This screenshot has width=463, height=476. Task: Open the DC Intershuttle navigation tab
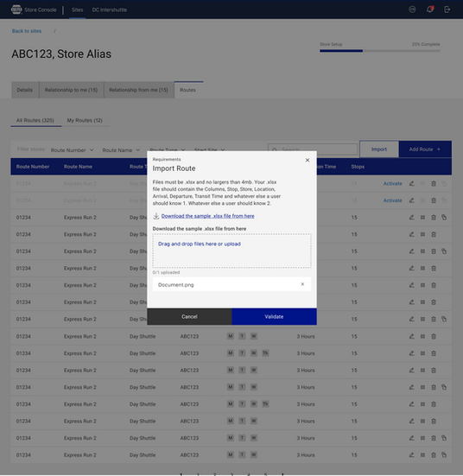click(x=110, y=10)
